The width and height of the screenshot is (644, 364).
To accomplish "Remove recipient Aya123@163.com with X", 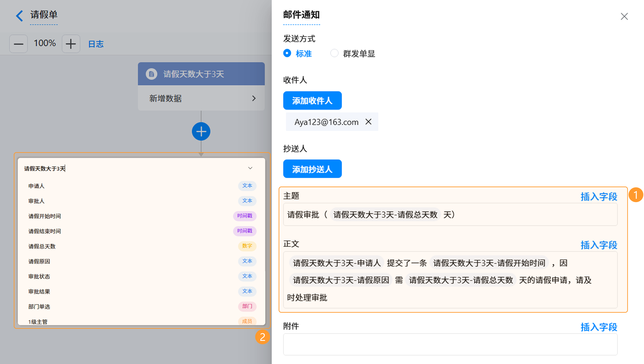I will (x=368, y=122).
